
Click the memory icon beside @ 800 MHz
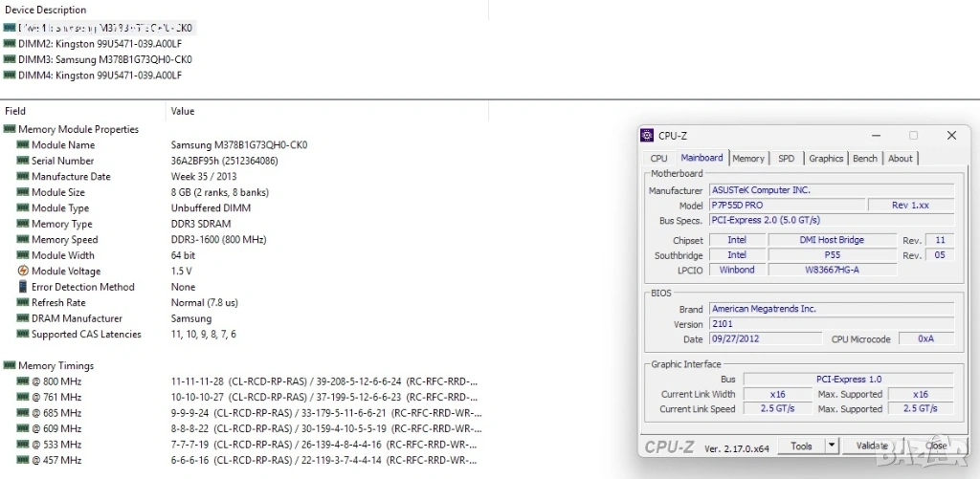click(x=23, y=381)
